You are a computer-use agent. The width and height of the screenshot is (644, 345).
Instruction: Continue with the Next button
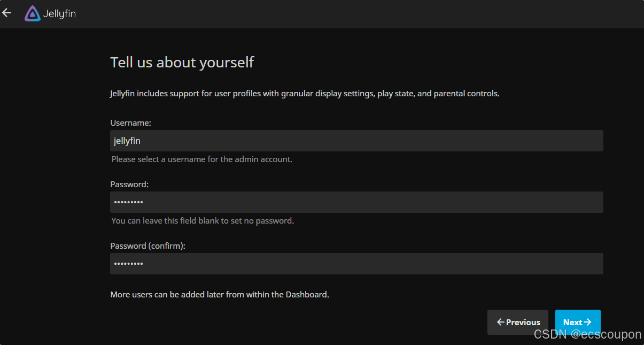click(578, 322)
